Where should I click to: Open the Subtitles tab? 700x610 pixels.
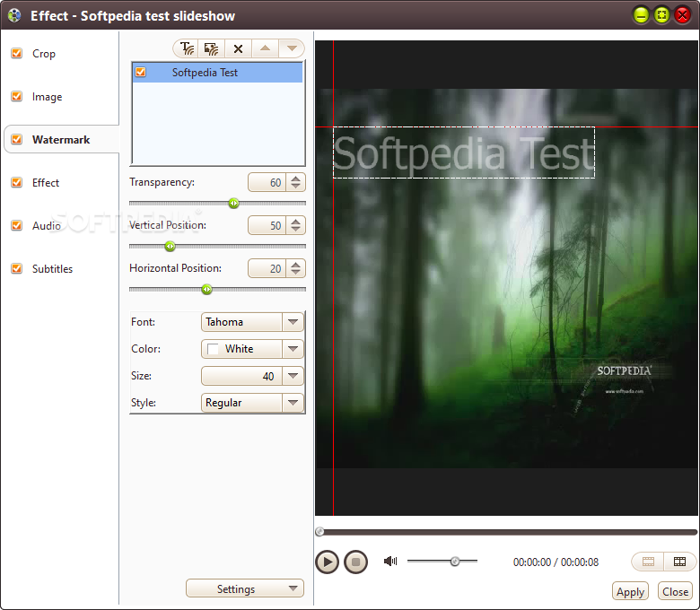click(x=52, y=268)
